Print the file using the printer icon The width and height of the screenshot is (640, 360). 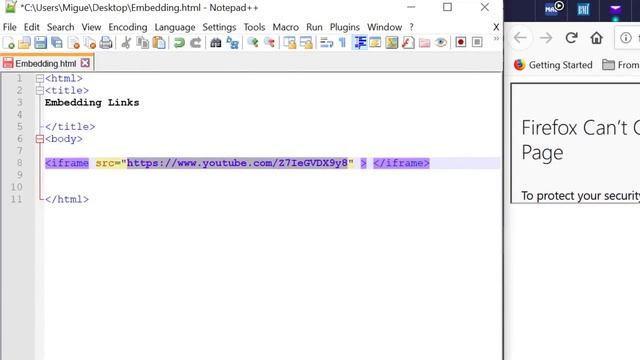pyautogui.click(x=106, y=42)
